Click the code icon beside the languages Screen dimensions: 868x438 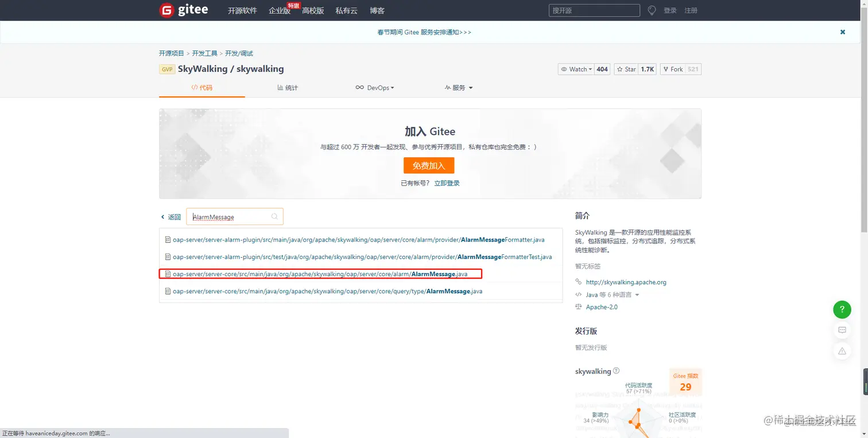click(578, 294)
